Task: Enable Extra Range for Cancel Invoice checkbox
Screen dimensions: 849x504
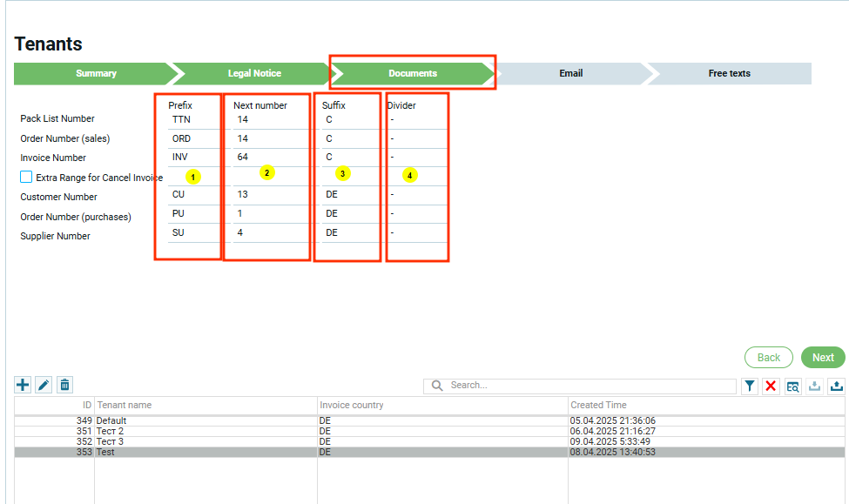Action: click(x=26, y=178)
